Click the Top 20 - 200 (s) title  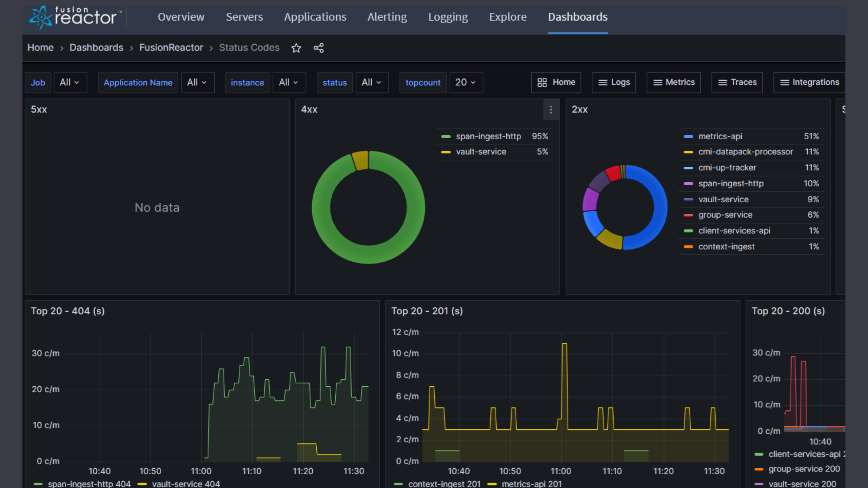(x=788, y=311)
